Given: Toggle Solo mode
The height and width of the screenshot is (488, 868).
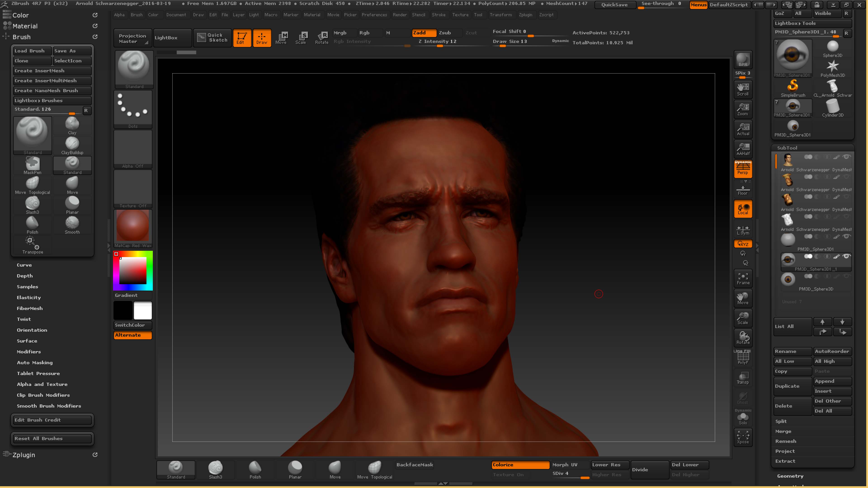Looking at the screenshot, I should point(743,418).
